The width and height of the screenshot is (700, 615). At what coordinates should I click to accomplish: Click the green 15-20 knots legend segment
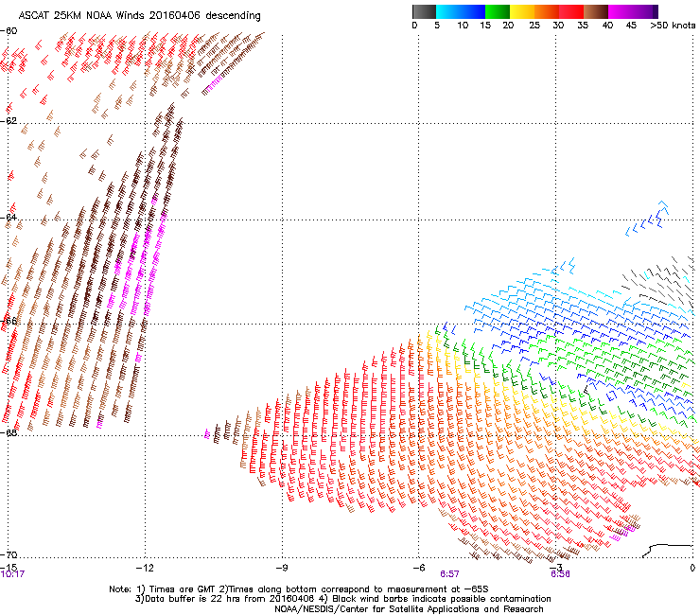coord(498,11)
